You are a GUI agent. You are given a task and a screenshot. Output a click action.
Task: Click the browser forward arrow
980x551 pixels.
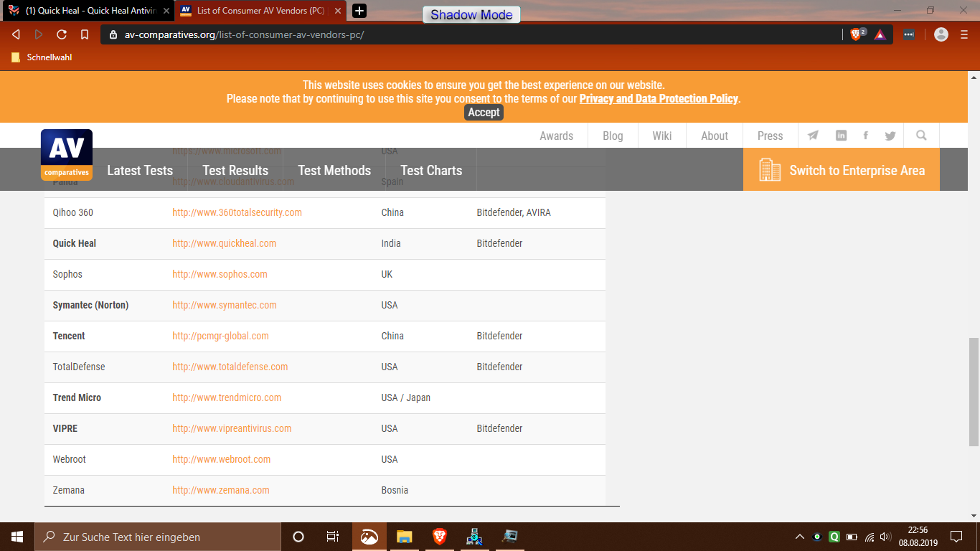(x=39, y=34)
